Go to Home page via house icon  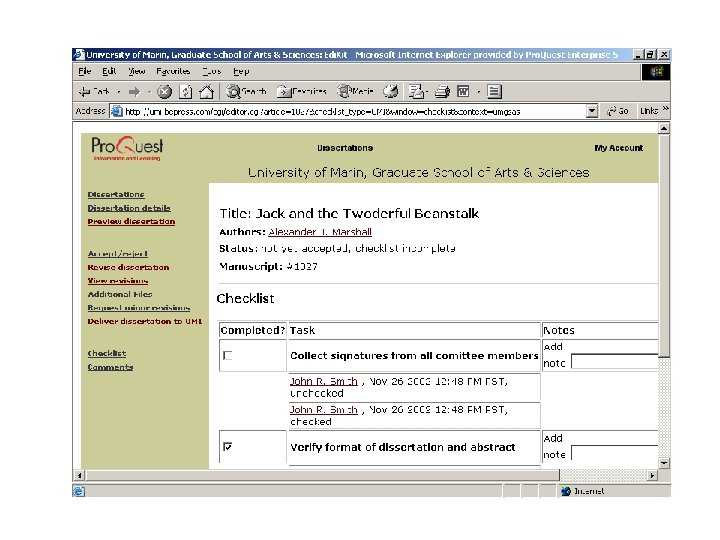pos(206,92)
